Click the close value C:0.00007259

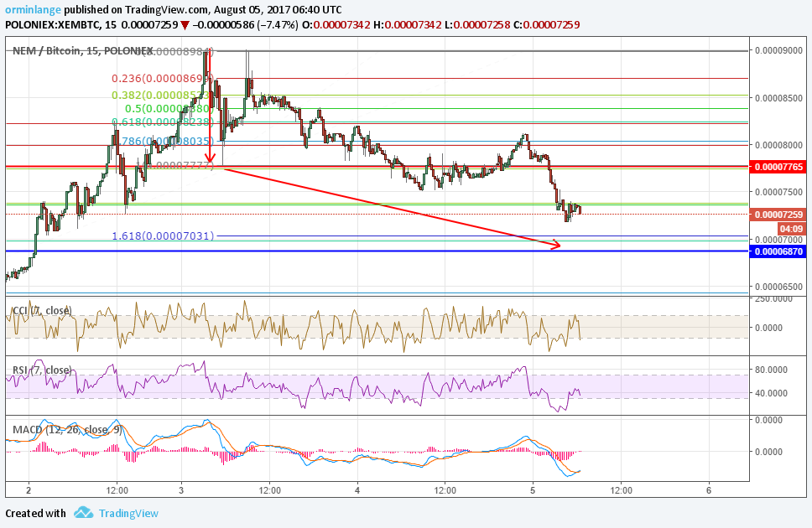coord(546,25)
